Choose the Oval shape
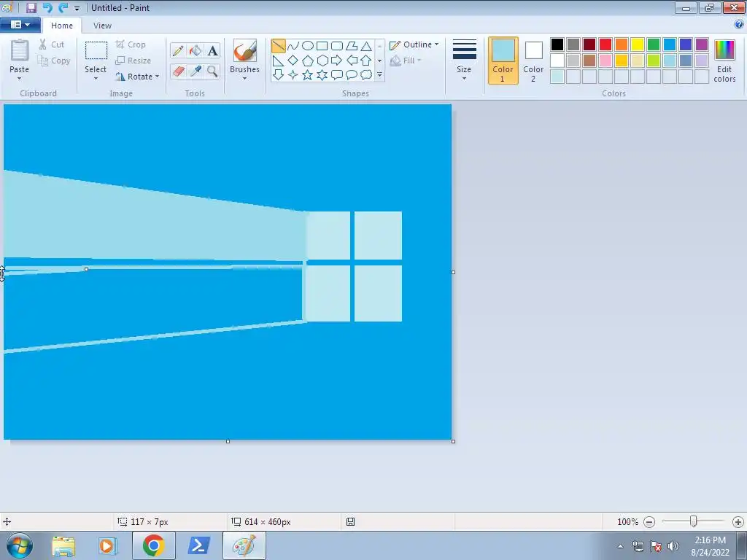The image size is (747, 560). click(x=308, y=46)
